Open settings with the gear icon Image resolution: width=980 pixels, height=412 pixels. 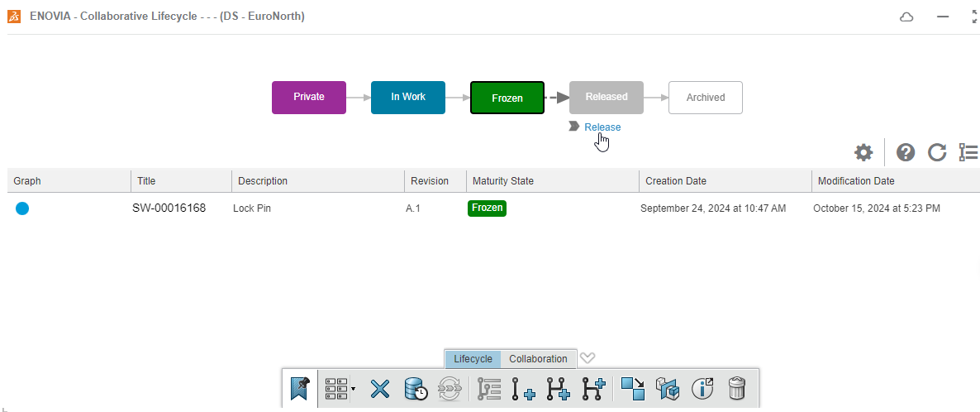pos(863,152)
